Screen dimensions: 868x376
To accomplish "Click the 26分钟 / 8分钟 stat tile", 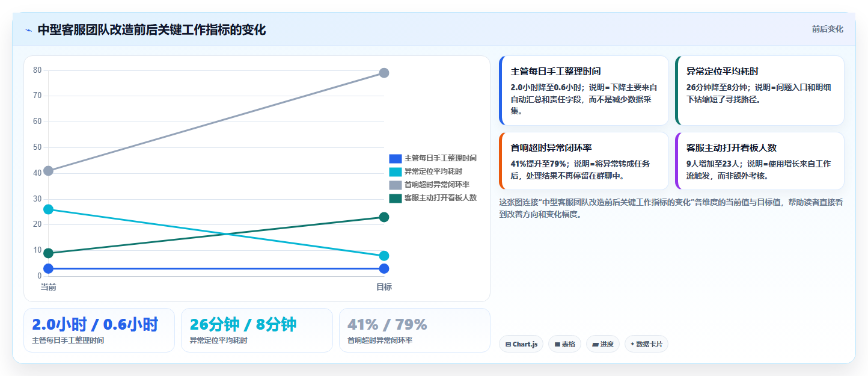I will (257, 330).
